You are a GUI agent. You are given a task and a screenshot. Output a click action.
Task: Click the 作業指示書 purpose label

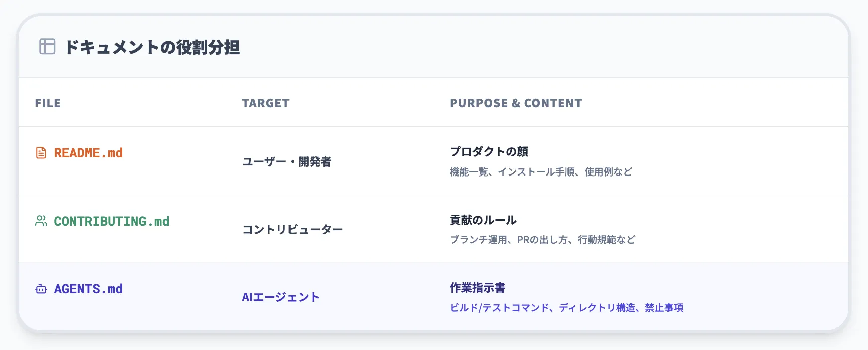[478, 288]
